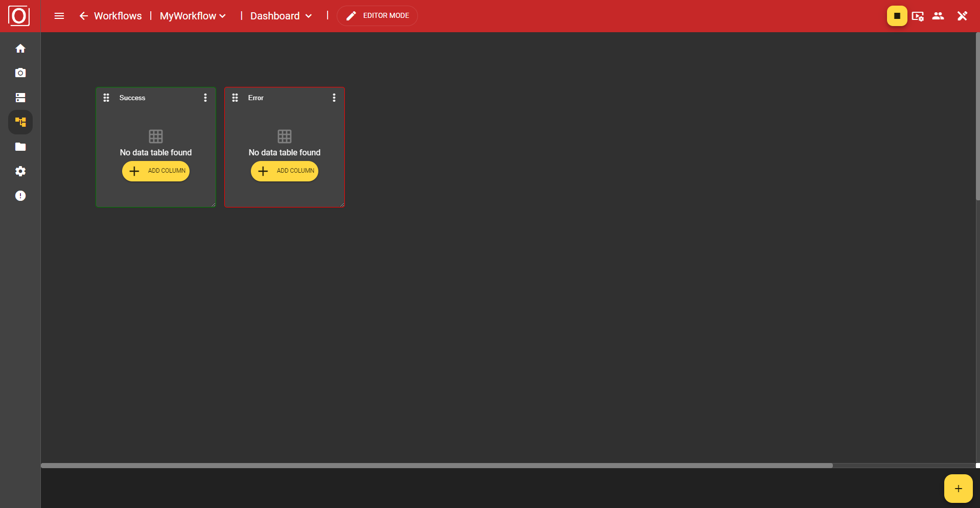This screenshot has width=980, height=508.
Task: Toggle the navigation hamburger menu
Action: tap(59, 16)
